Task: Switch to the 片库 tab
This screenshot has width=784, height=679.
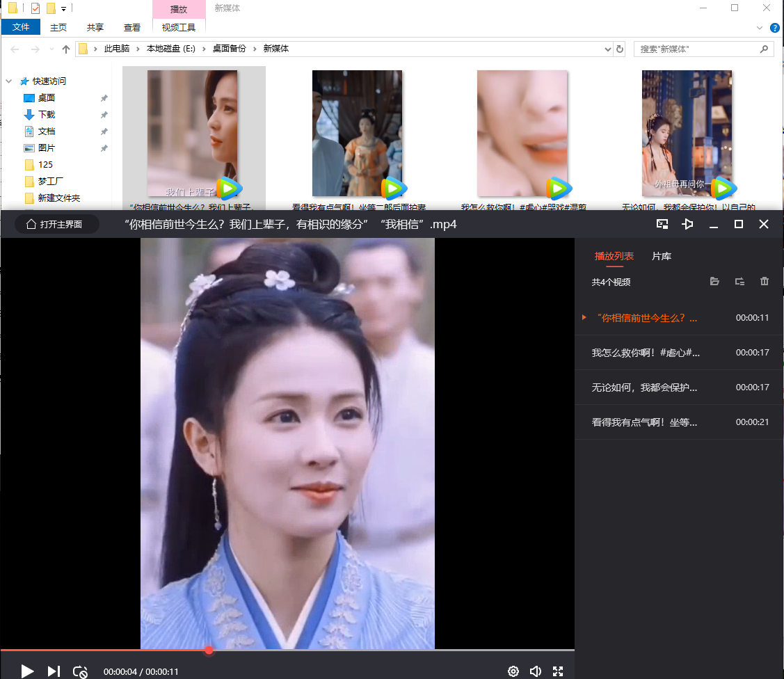Action: [661, 256]
